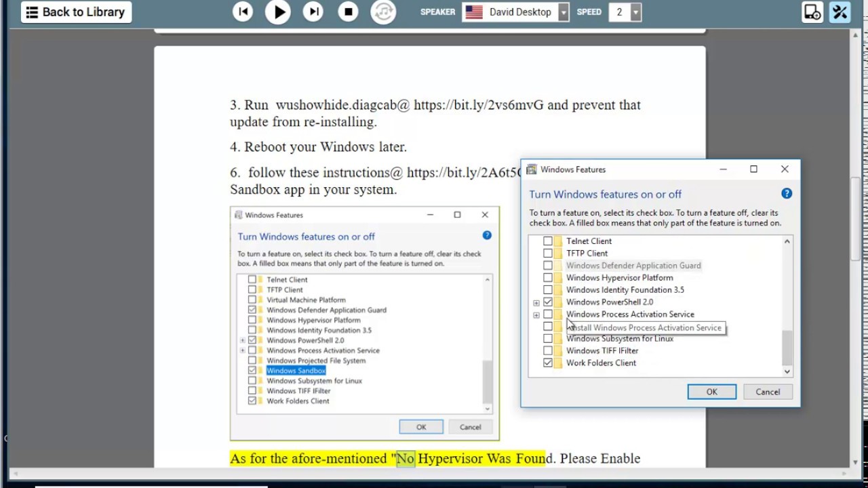Image resolution: width=868 pixels, height=488 pixels.
Task: Click the highlighted word "No" in document
Action: [x=406, y=459]
